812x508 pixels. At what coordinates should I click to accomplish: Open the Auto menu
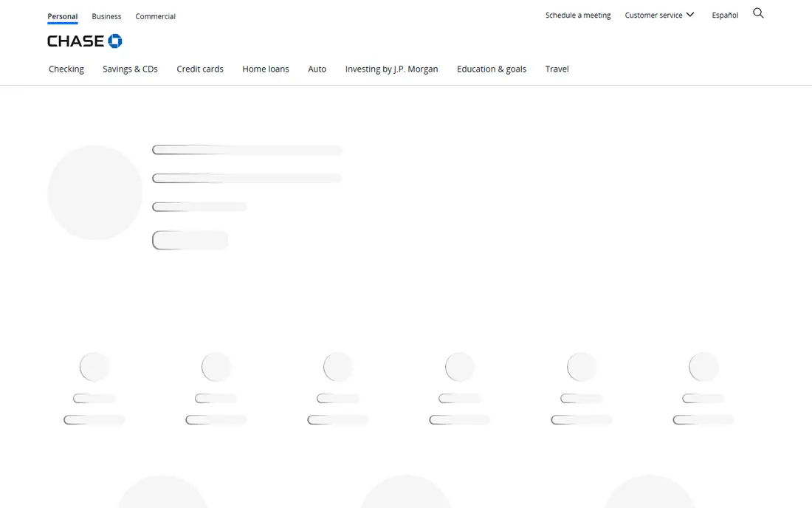317,69
